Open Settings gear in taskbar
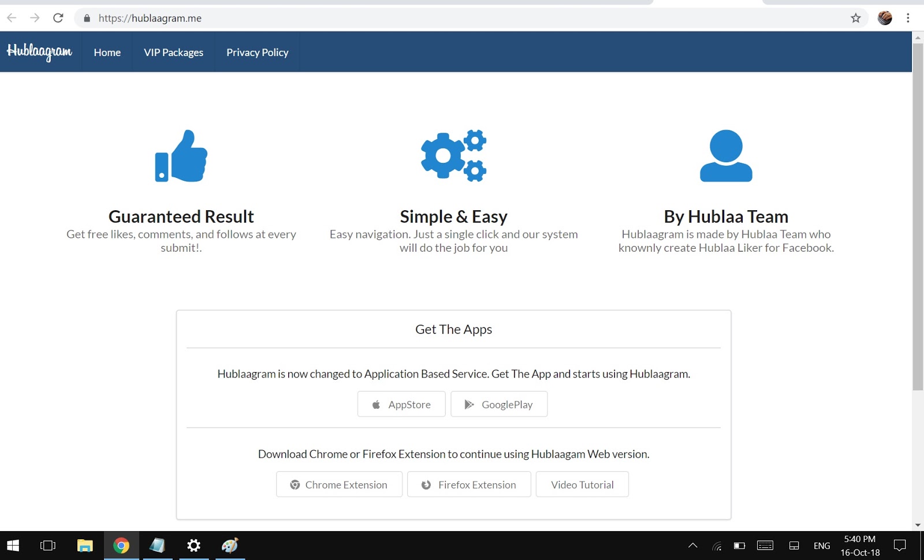The height and width of the screenshot is (560, 924). click(x=193, y=546)
